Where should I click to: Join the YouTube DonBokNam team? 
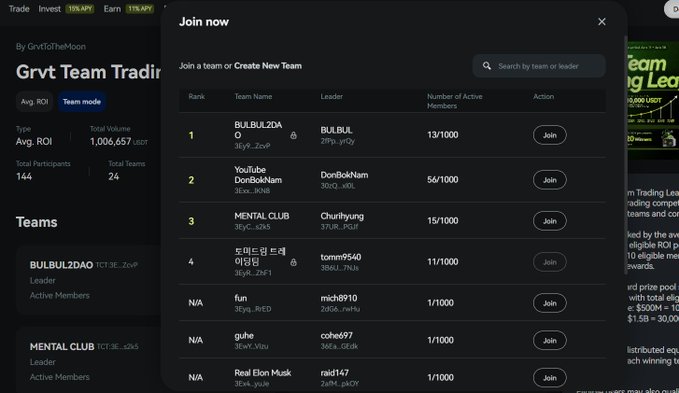click(x=550, y=180)
